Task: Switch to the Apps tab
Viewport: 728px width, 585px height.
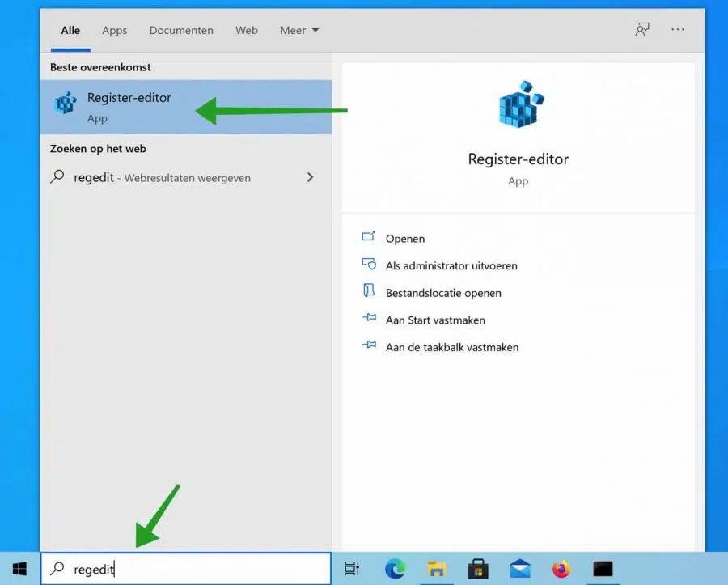Action: click(x=115, y=31)
